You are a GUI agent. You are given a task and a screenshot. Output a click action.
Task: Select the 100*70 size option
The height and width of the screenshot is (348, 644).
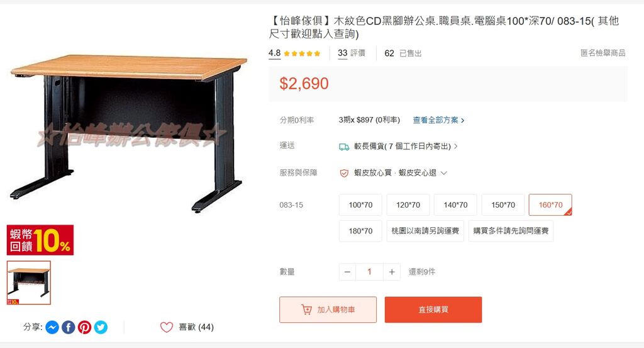pos(360,205)
